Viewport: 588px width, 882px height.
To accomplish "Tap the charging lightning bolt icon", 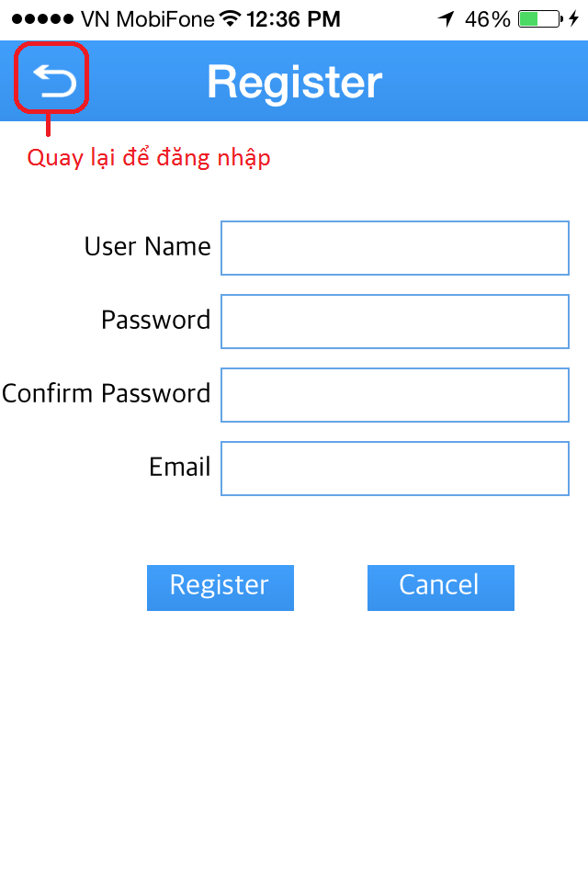I will point(573,19).
